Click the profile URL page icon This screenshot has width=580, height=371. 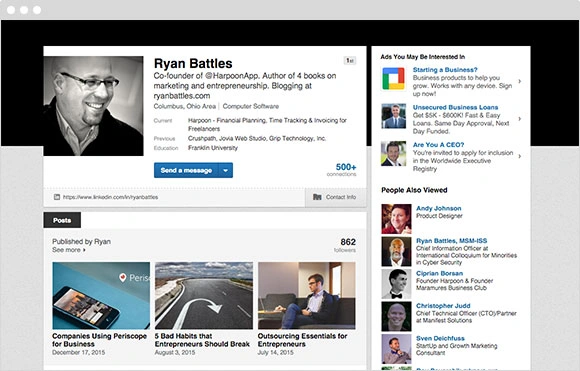[57, 197]
